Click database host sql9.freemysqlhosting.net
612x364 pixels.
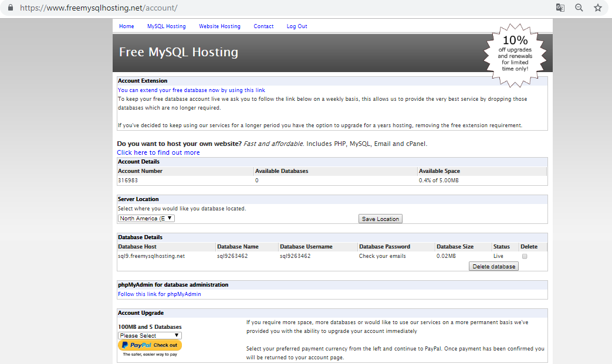[151, 256]
